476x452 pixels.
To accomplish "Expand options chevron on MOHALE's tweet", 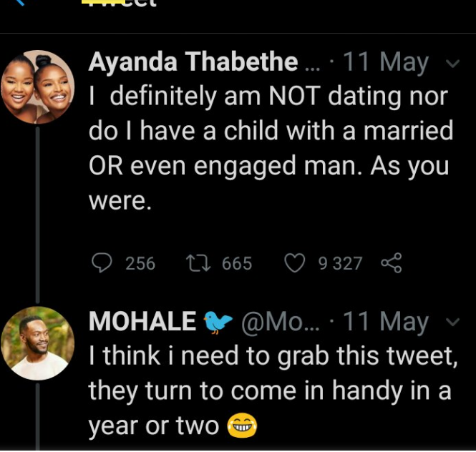I will click(452, 322).
